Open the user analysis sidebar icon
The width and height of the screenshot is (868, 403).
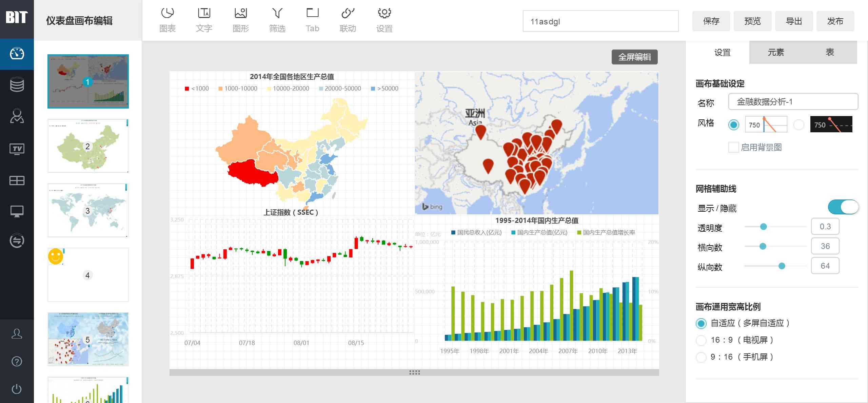17,116
